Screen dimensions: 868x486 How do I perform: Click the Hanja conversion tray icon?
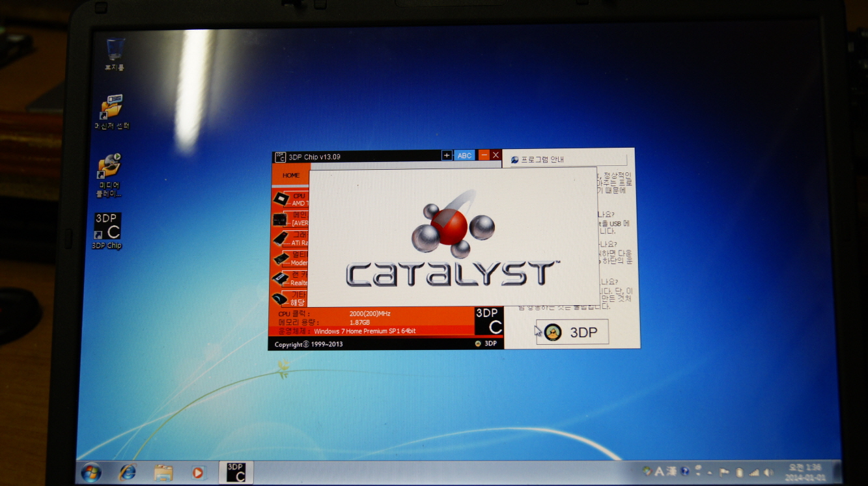click(671, 472)
